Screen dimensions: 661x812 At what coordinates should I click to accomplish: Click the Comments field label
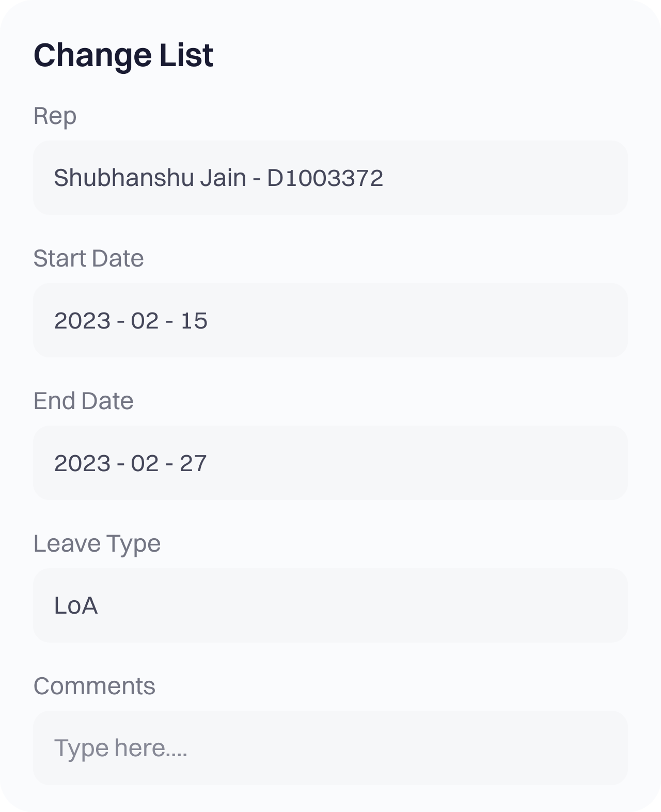pos(94,686)
